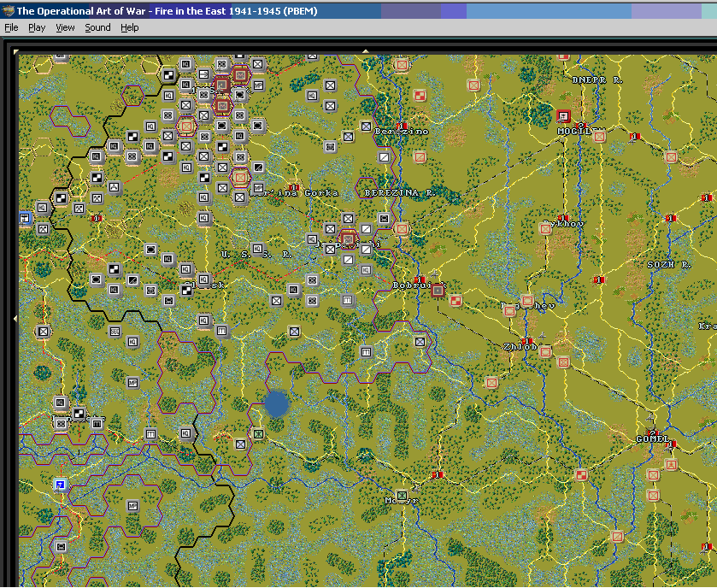Open the Help menu

click(129, 28)
